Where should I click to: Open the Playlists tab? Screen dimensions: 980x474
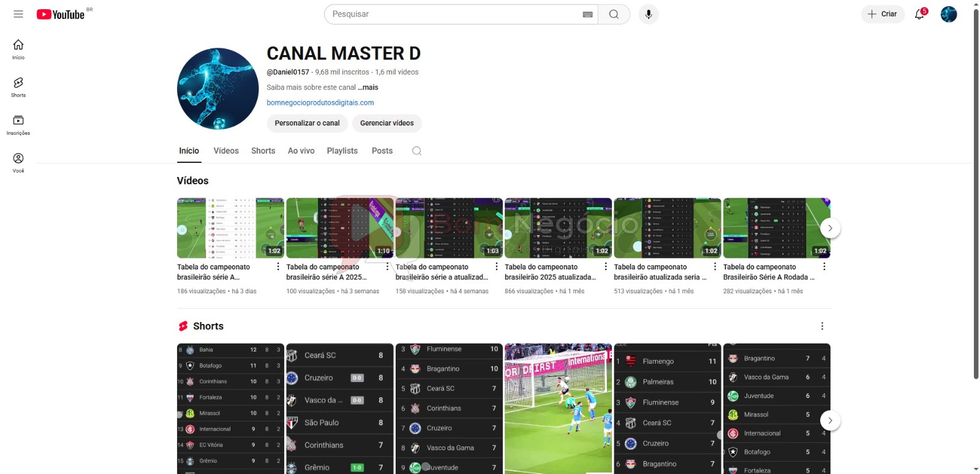click(342, 151)
